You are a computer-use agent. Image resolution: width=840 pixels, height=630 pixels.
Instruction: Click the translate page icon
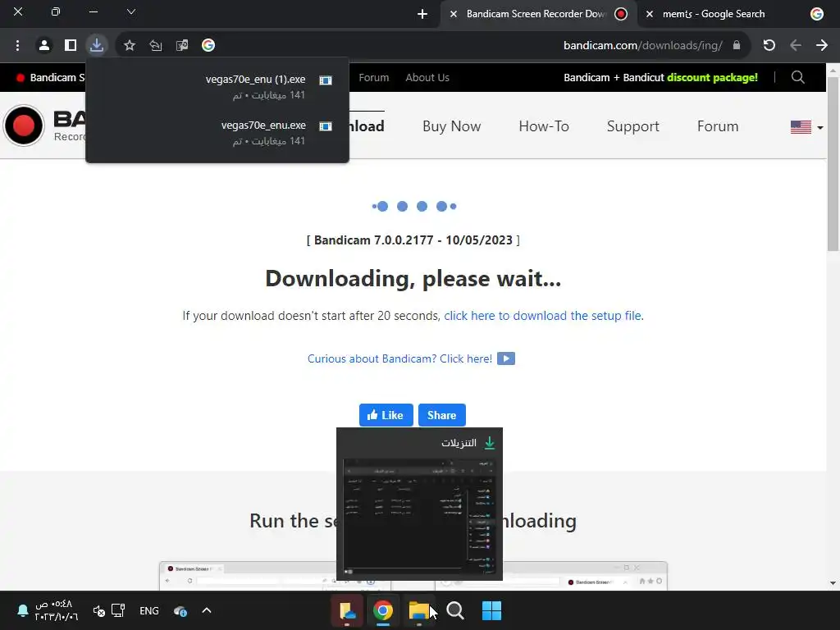[182, 46]
